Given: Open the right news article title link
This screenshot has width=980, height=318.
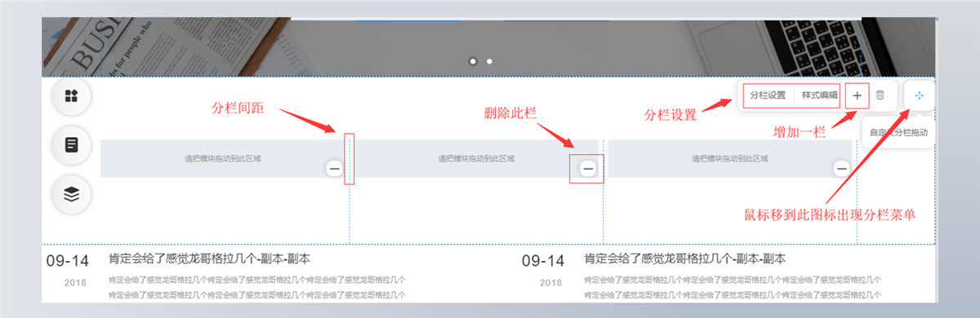Looking at the screenshot, I should pyautogui.click(x=685, y=259).
